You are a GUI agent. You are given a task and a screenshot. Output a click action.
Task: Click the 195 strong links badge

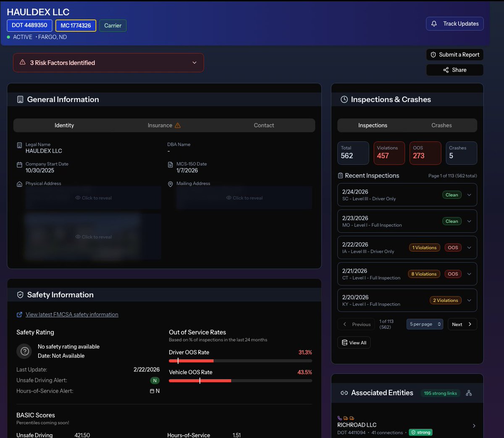point(441,393)
